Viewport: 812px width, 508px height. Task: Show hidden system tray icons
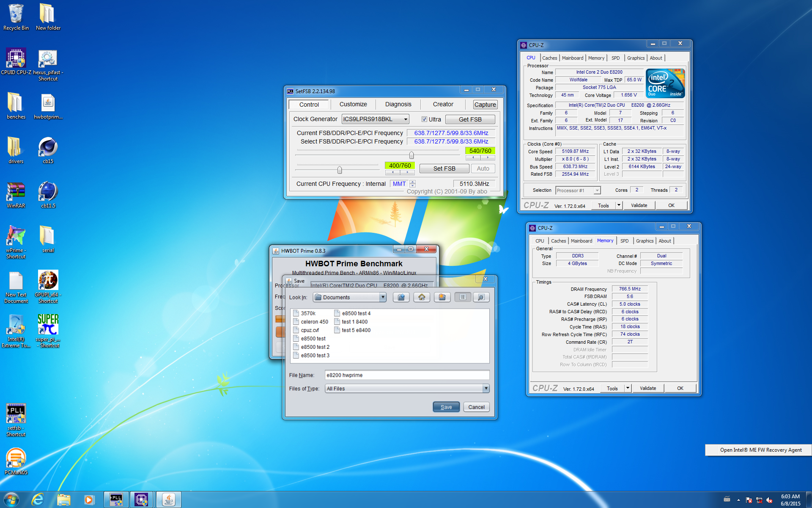(x=738, y=500)
